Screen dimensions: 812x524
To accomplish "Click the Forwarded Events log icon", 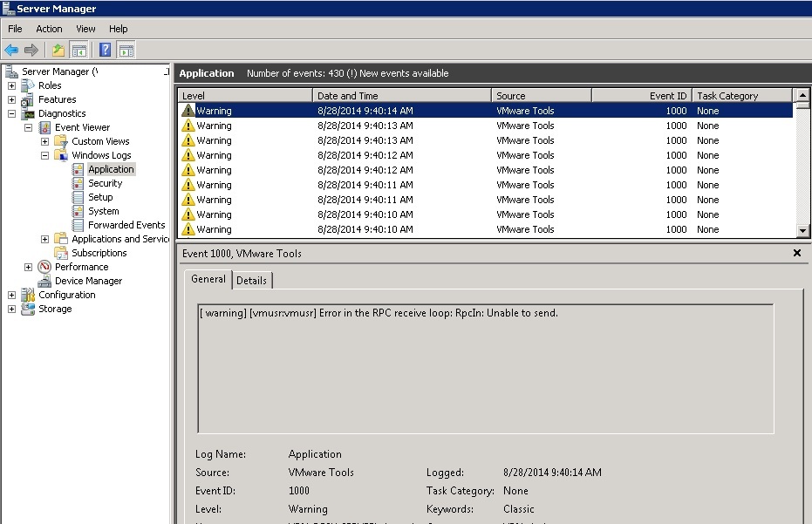I will pos(78,225).
